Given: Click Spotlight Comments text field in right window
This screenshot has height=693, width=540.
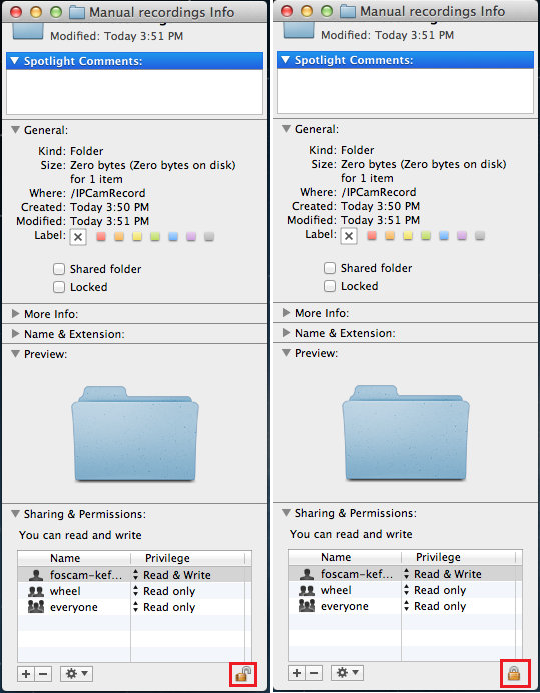Looking at the screenshot, I should 405,91.
